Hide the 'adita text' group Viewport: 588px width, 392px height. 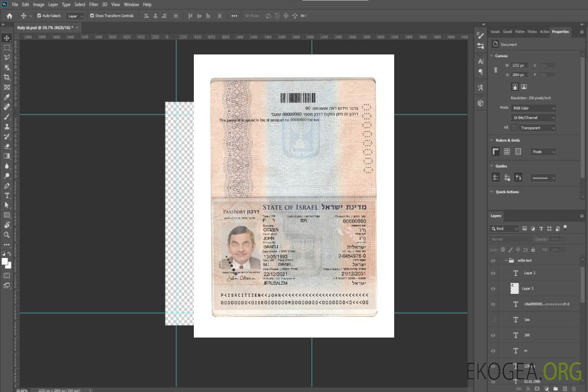tap(493, 261)
